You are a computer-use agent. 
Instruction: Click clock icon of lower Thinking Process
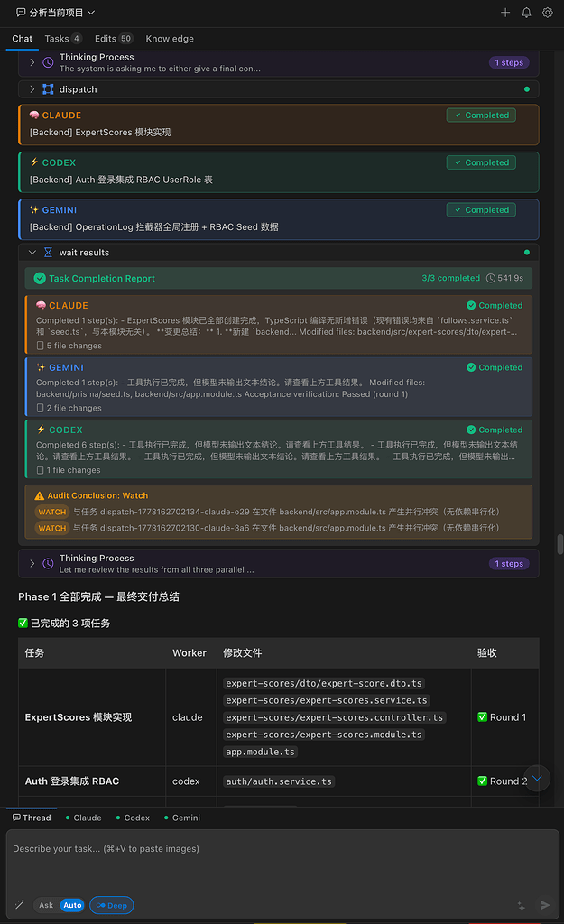tap(49, 563)
